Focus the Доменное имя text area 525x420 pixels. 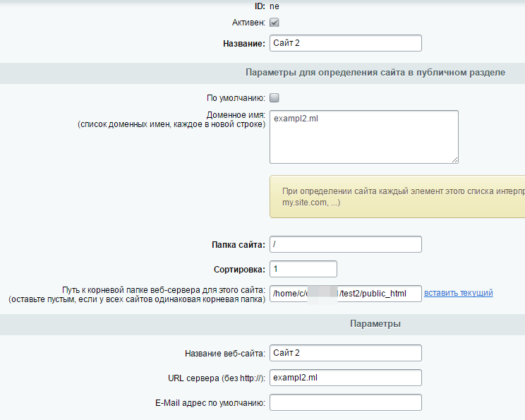[363, 136]
